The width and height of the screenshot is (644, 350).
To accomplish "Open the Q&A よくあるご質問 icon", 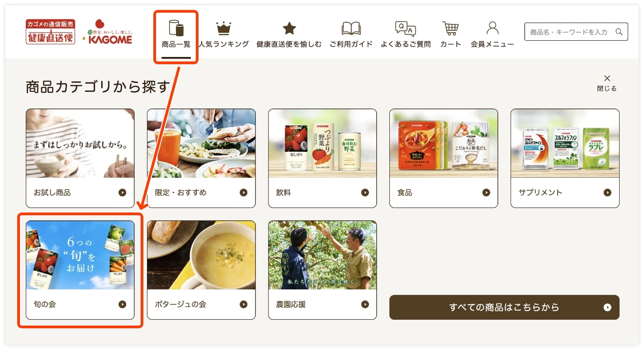I will coord(405,28).
